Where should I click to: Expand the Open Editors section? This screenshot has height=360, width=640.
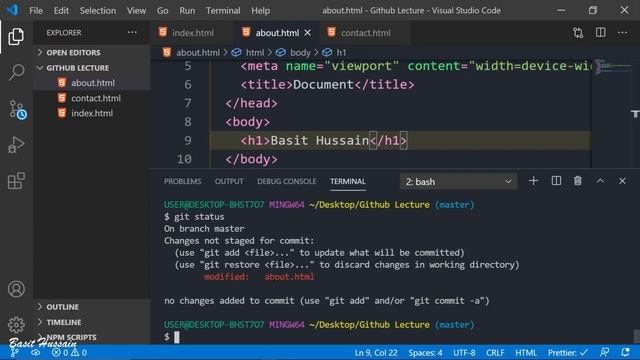coord(92,53)
